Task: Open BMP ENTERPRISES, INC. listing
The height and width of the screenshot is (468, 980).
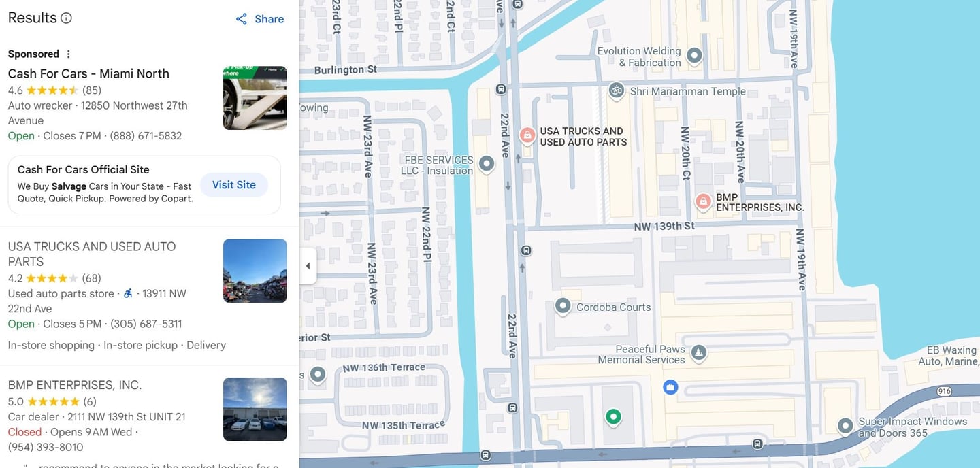Action: 75,385
